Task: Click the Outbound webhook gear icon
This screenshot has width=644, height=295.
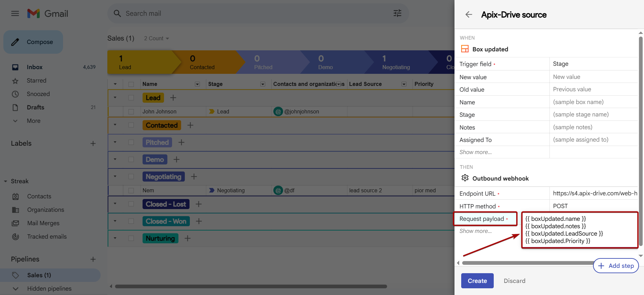Action: coord(465,178)
